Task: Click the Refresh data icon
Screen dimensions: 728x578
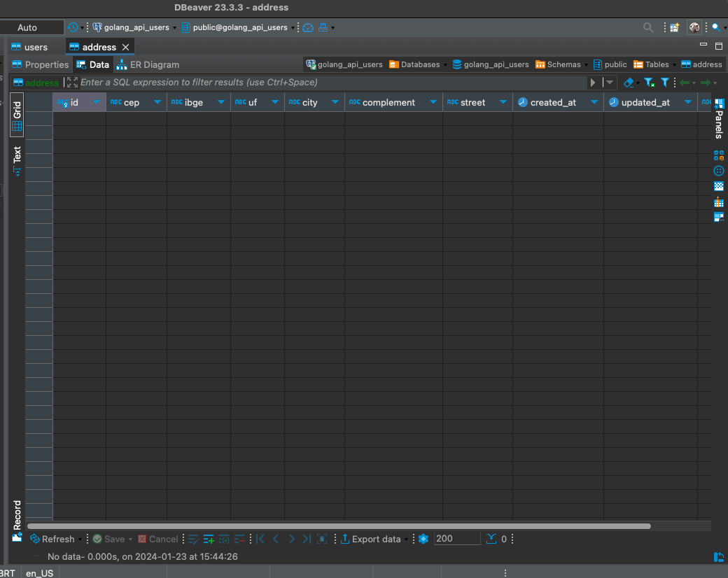Action: 35,539
